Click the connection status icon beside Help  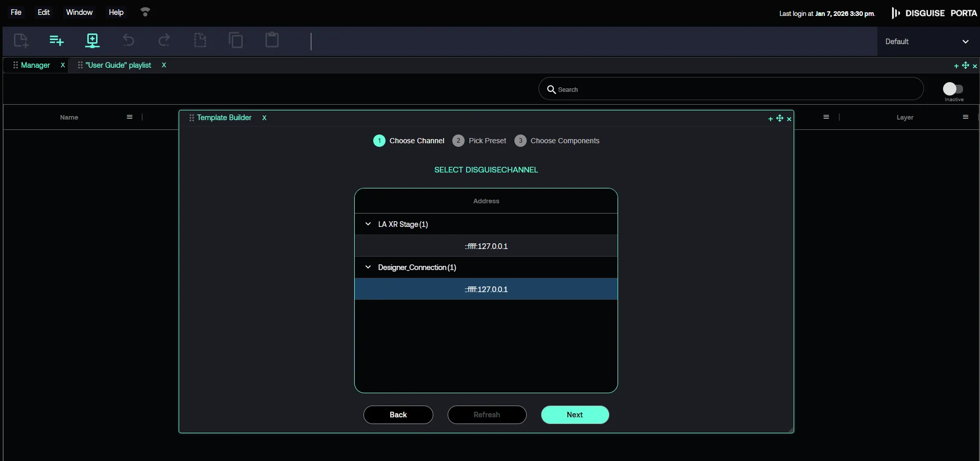point(145,12)
